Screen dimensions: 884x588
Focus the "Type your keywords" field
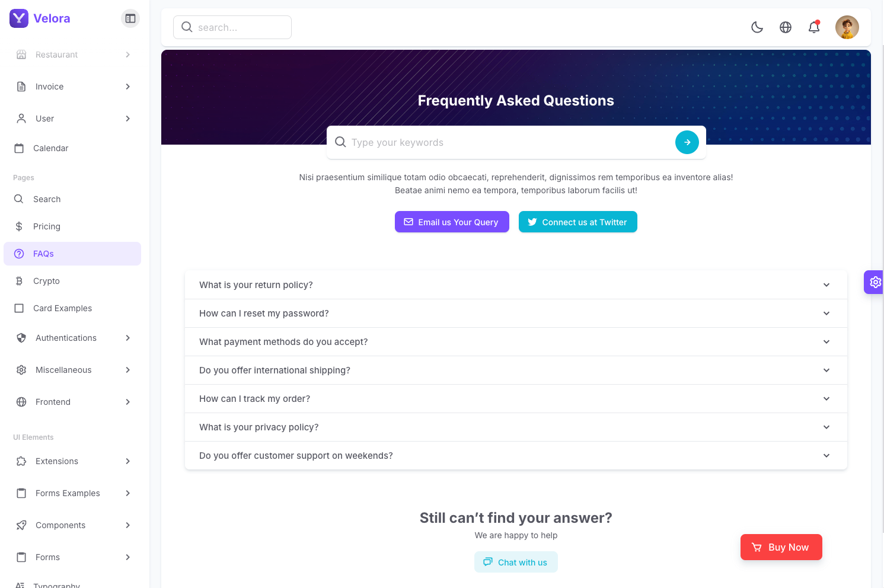[510, 142]
